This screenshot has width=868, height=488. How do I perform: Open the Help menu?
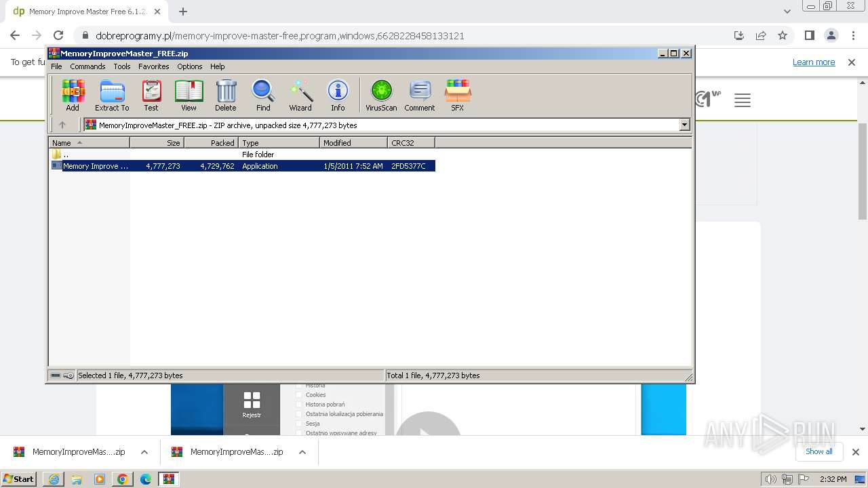point(217,66)
